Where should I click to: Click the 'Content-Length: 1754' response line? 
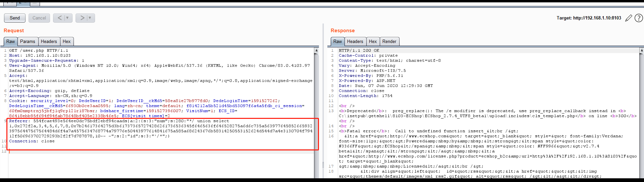click(x=366, y=96)
